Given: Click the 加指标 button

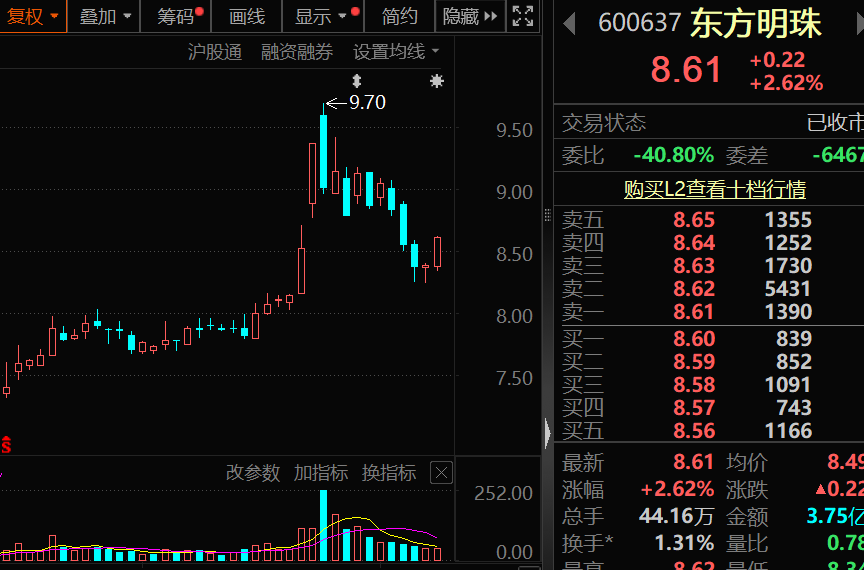Looking at the screenshot, I should point(320,473).
